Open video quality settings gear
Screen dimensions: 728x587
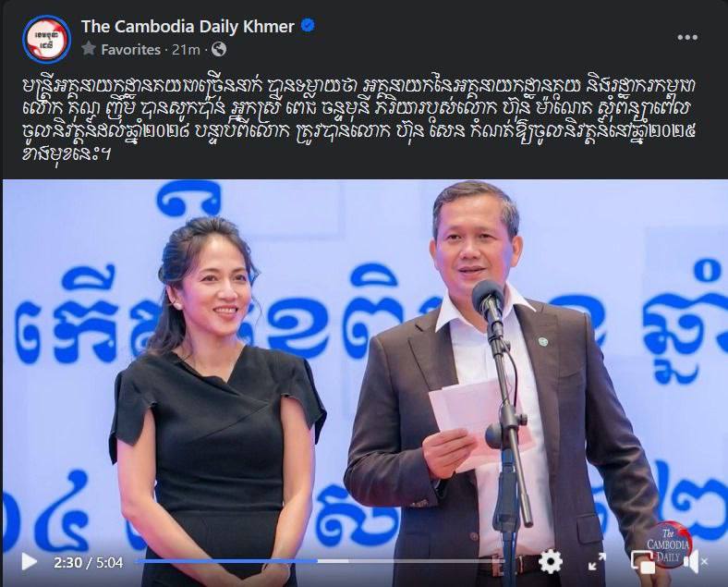(551, 562)
